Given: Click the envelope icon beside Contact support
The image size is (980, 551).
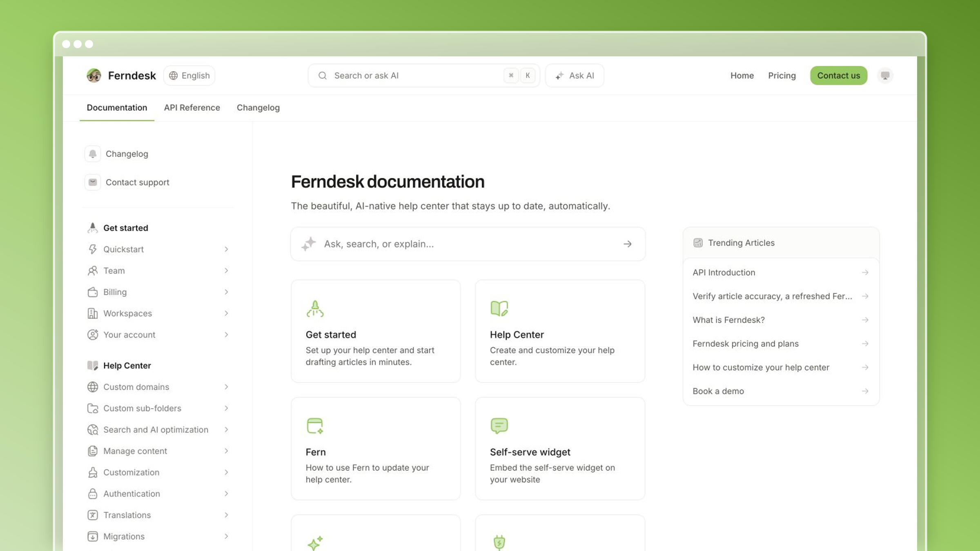Looking at the screenshot, I should pyautogui.click(x=93, y=182).
